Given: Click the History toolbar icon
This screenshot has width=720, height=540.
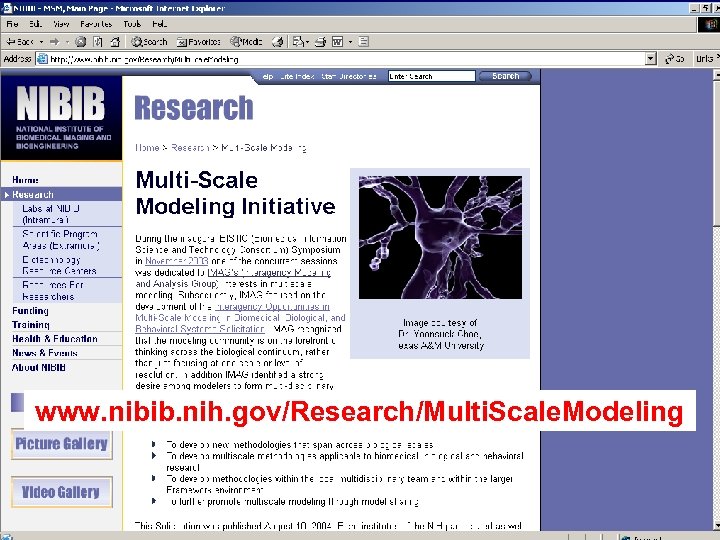Looking at the screenshot, I should pyautogui.click(x=277, y=42).
